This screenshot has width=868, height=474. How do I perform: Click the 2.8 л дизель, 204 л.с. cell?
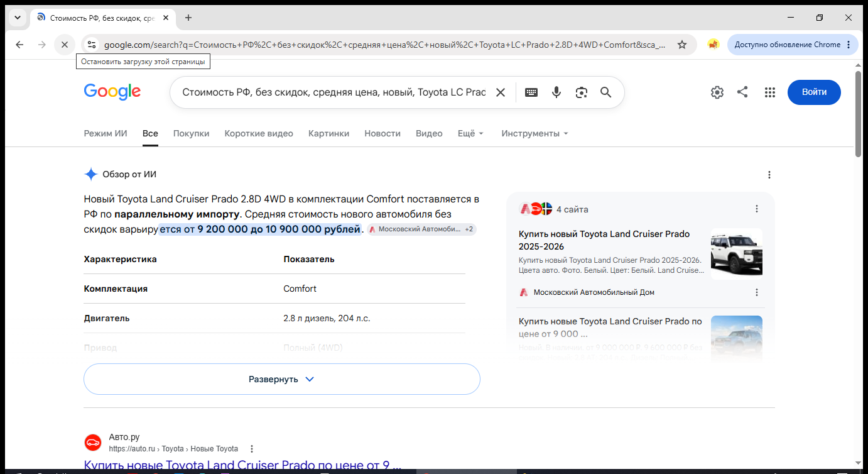point(327,318)
